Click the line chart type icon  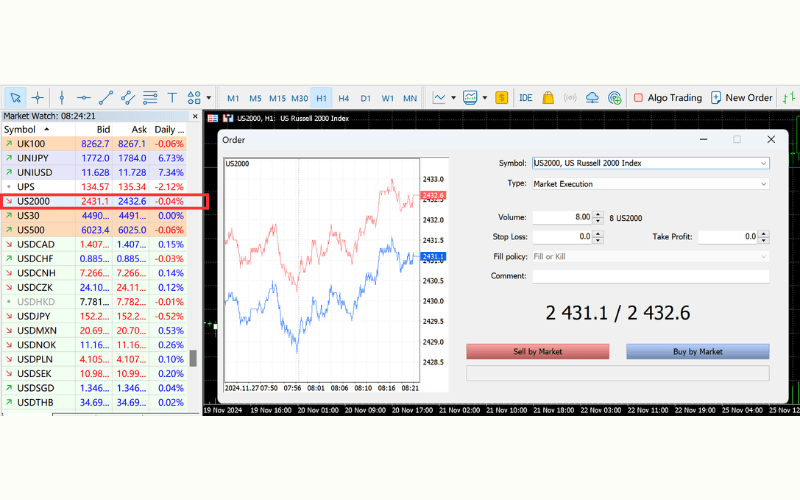pyautogui.click(x=439, y=97)
